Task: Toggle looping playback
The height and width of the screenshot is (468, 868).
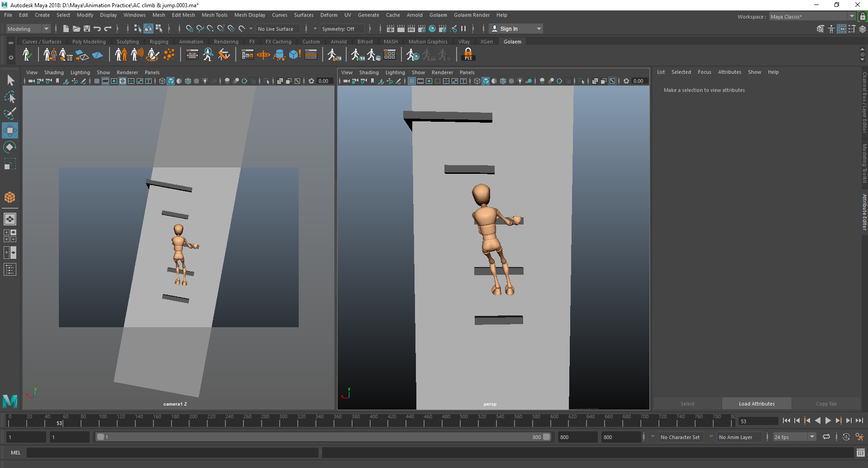Action: coord(827,437)
